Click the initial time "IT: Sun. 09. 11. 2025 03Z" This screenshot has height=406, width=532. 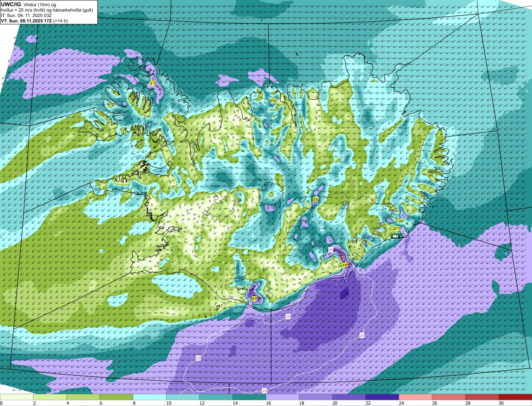point(27,15)
